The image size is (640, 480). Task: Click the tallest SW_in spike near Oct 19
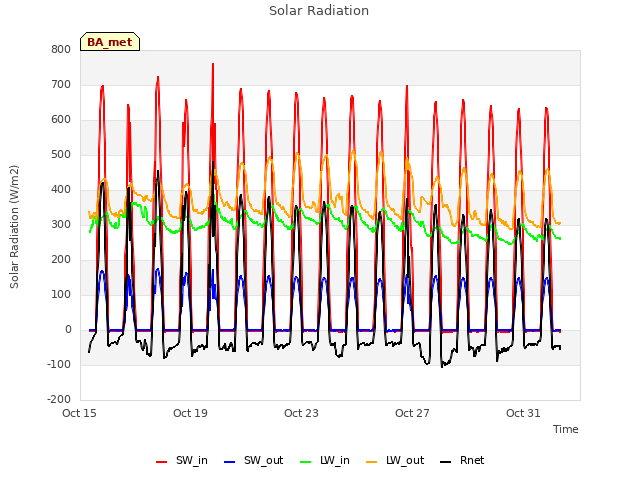click(213, 65)
